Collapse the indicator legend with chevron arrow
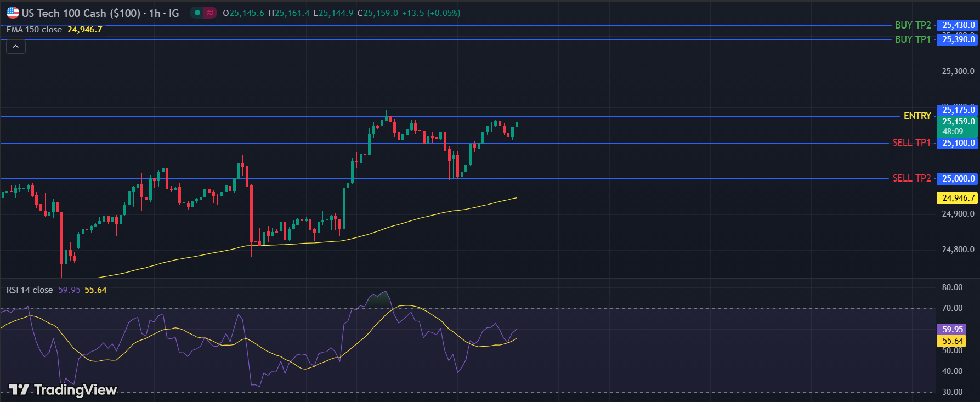This screenshot has width=980, height=402. point(16,47)
